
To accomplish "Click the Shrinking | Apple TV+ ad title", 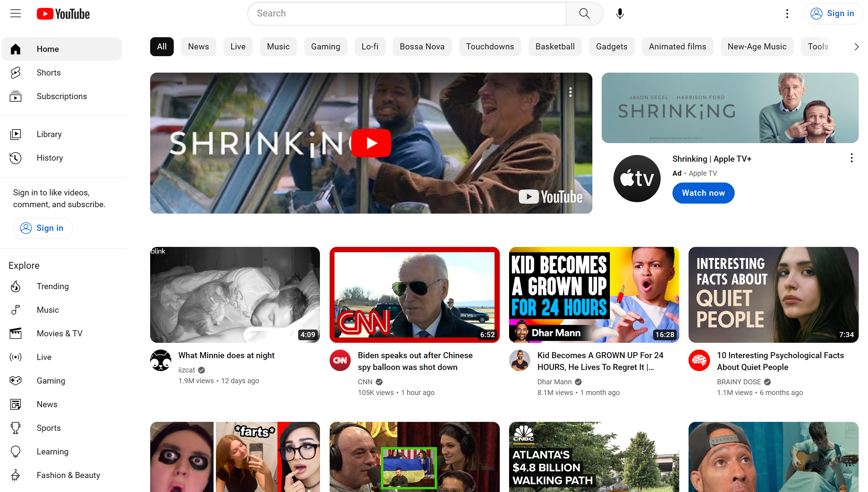I will [712, 159].
